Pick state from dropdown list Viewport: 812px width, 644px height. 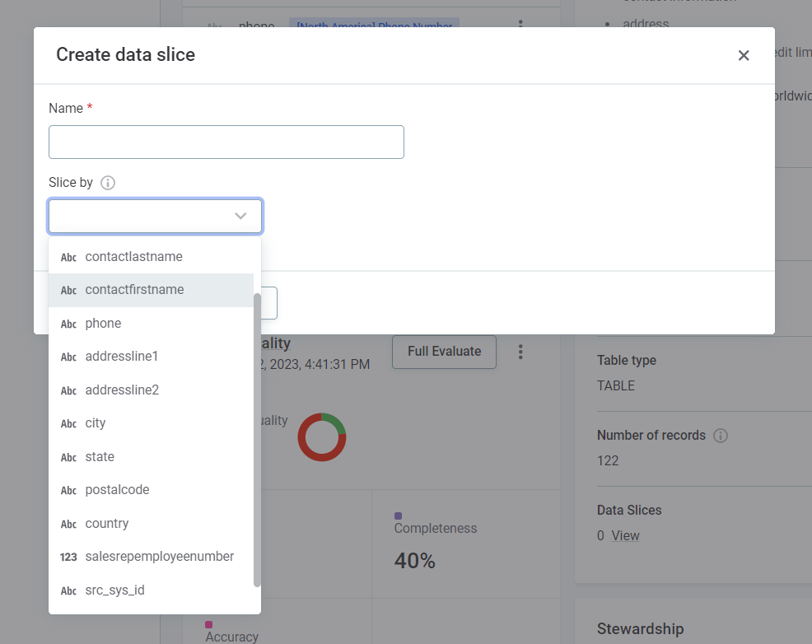(x=100, y=457)
